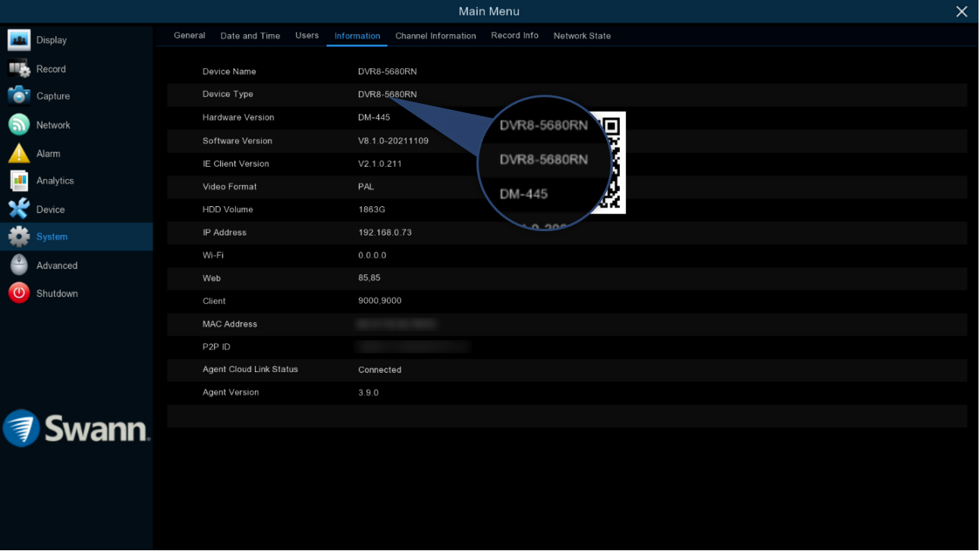Select the Analytics chart icon

(19, 181)
